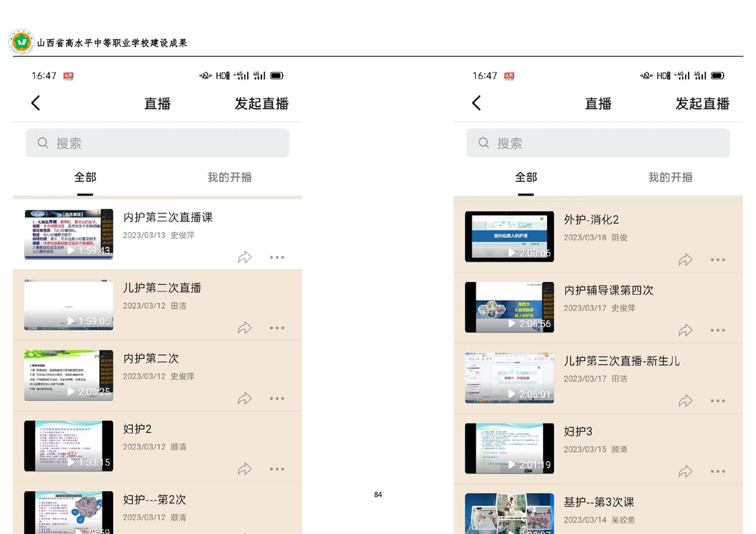Play the 妇护2 thumbnail

[x=69, y=446]
